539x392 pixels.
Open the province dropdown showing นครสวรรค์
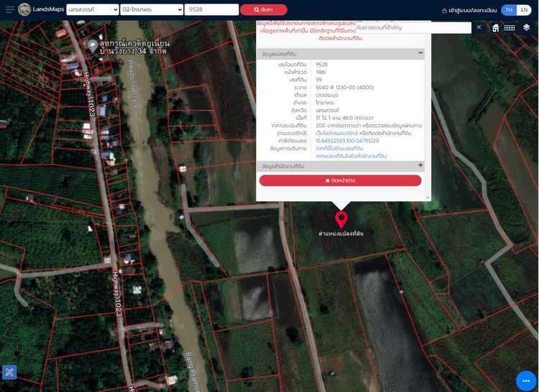coord(93,10)
